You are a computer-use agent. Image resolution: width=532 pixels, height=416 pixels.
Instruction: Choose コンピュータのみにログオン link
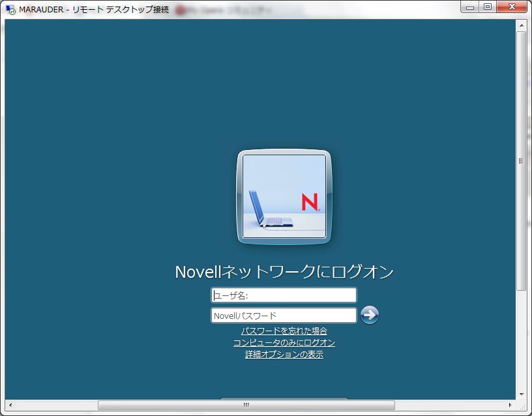click(x=284, y=342)
